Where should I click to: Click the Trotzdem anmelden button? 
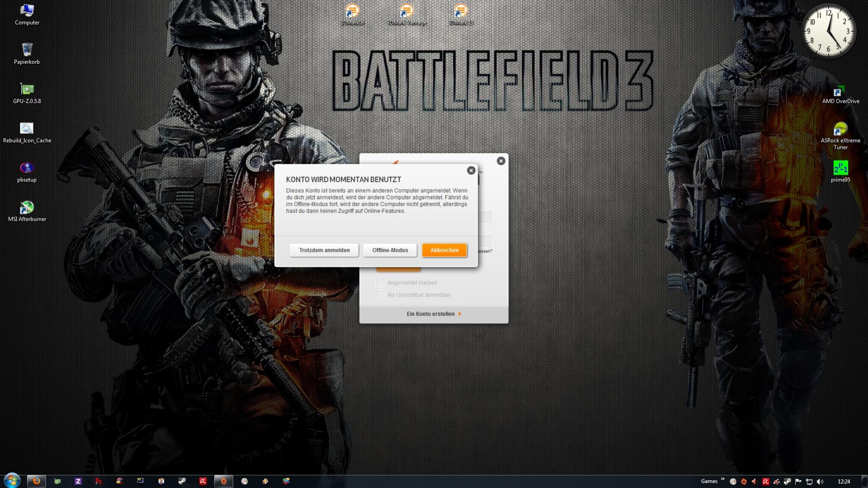click(x=324, y=250)
